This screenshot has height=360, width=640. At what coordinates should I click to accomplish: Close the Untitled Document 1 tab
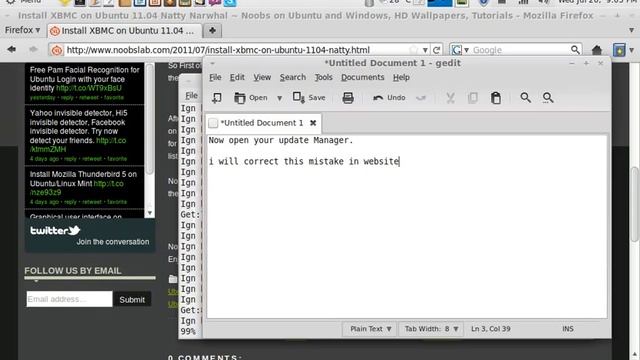[x=313, y=123]
